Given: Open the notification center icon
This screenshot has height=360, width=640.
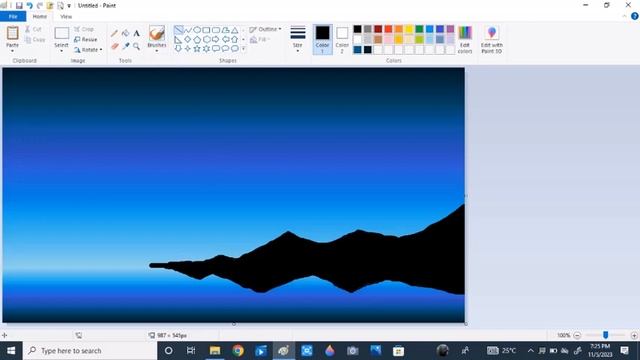Looking at the screenshot, I should pyautogui.click(x=624, y=350).
